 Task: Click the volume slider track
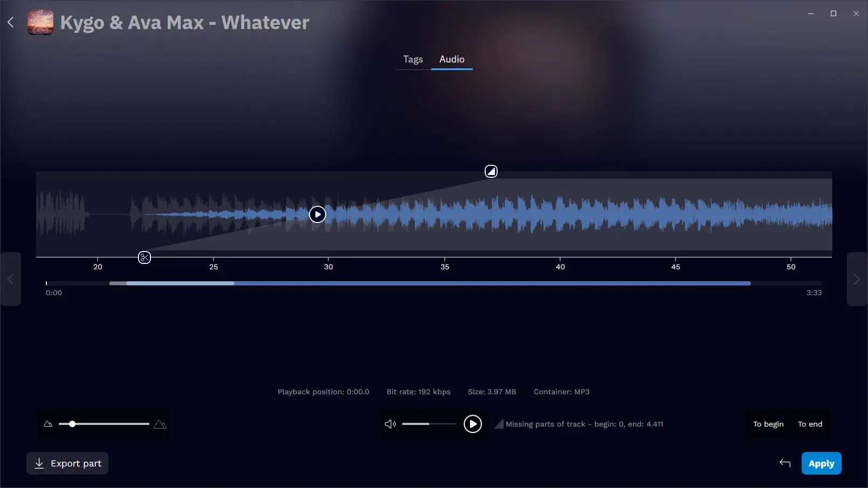[429, 424]
